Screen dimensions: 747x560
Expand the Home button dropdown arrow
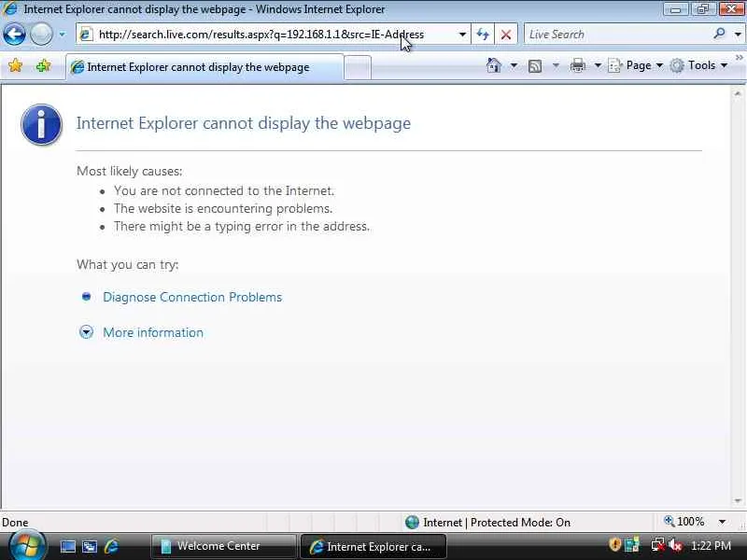tap(514, 65)
